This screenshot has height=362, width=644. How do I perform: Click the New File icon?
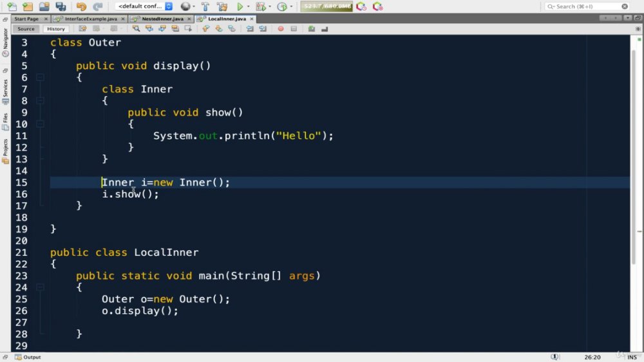point(12,6)
